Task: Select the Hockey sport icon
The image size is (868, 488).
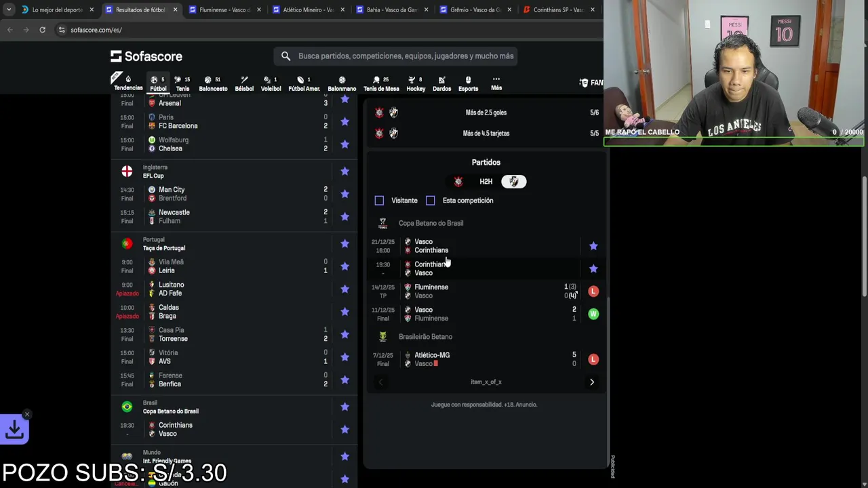Action: 416,83
